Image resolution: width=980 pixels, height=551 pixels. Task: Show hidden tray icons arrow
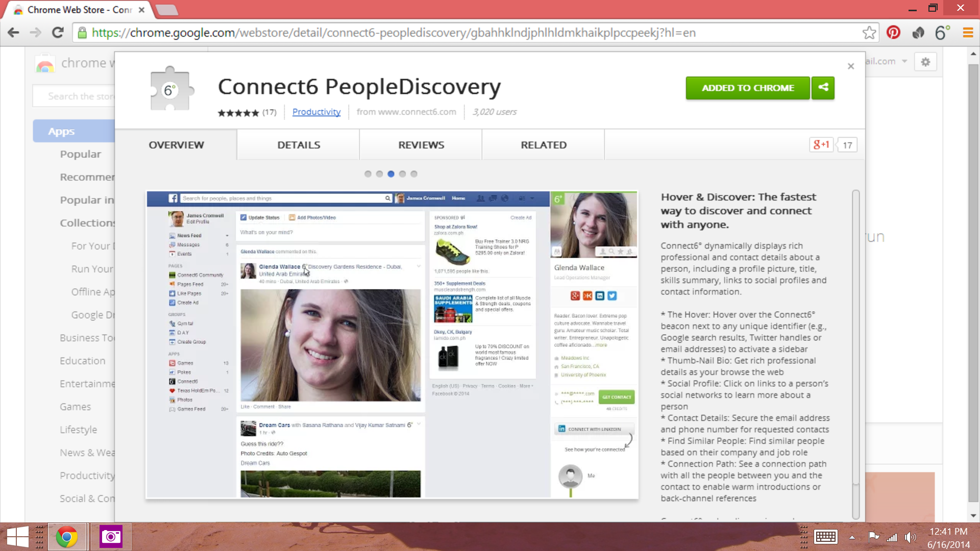click(x=852, y=537)
